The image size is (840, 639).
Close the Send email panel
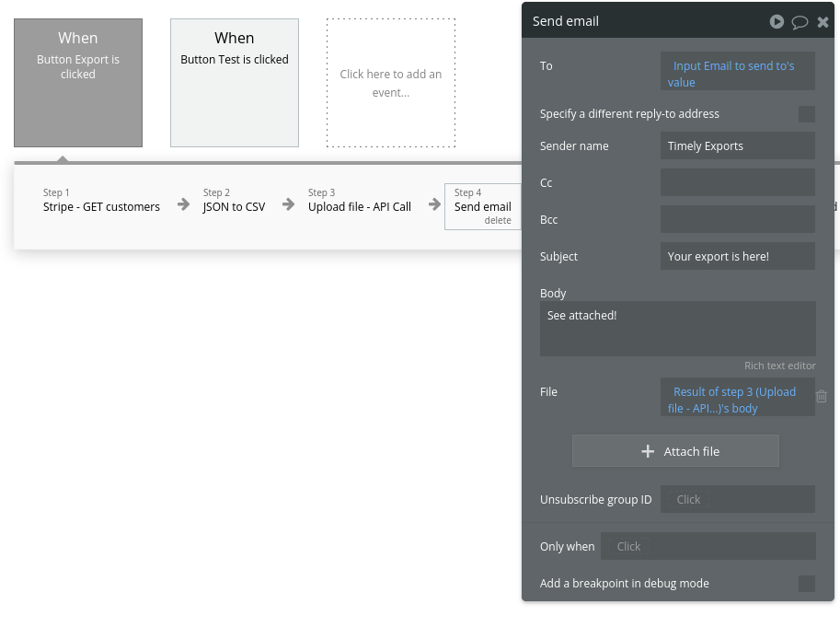[823, 22]
